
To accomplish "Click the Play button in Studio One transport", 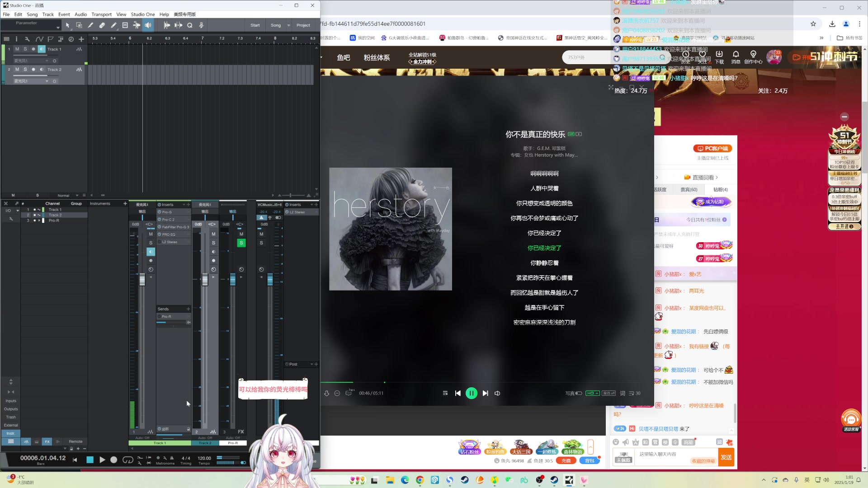I will (102, 460).
